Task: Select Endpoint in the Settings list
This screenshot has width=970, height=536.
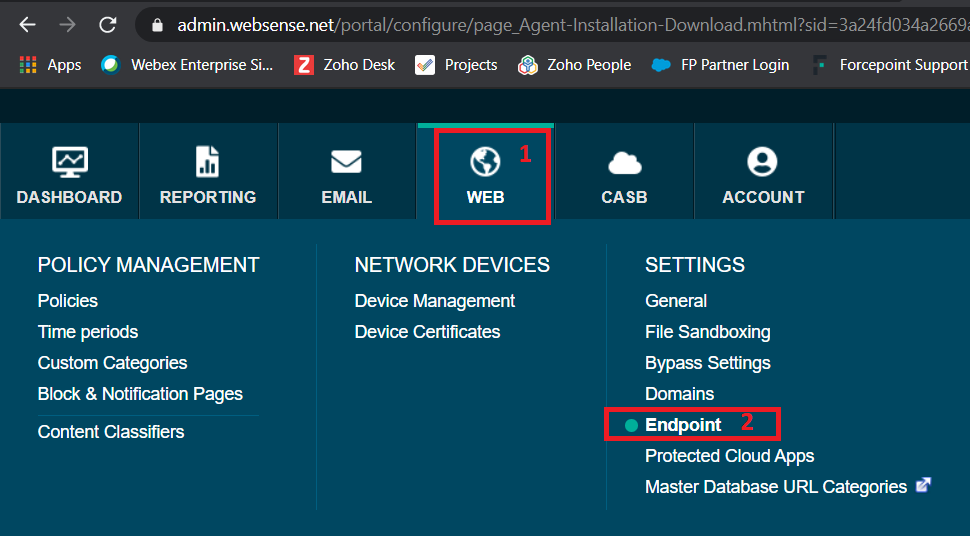Action: (x=683, y=425)
